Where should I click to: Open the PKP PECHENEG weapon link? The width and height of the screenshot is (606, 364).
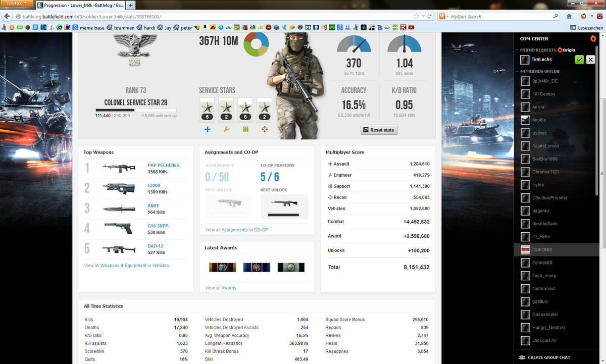tap(164, 165)
